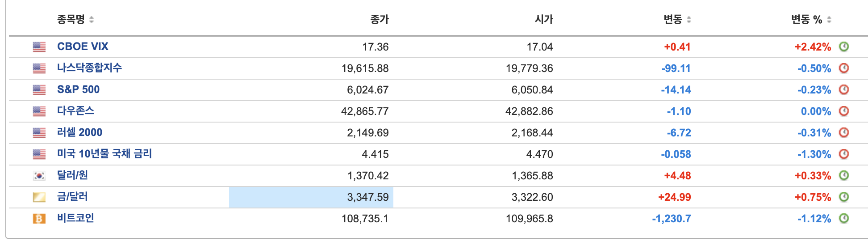
Task: Click the +24.99 change value
Action: 675,197
